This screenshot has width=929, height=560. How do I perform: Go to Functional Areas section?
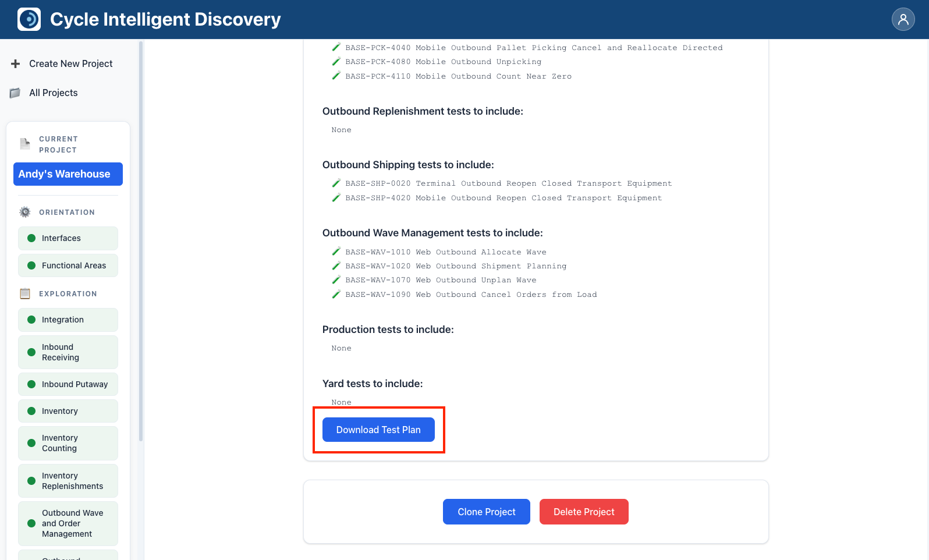[68, 265]
